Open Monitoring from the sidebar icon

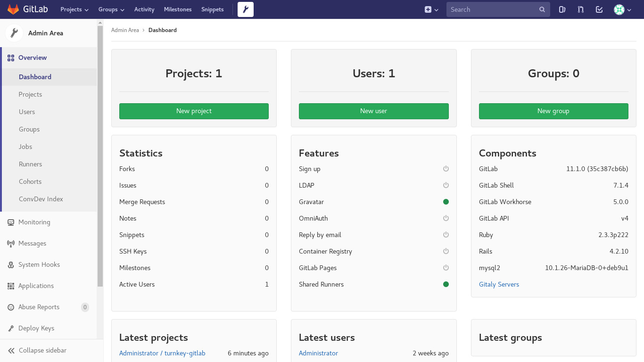(10, 222)
